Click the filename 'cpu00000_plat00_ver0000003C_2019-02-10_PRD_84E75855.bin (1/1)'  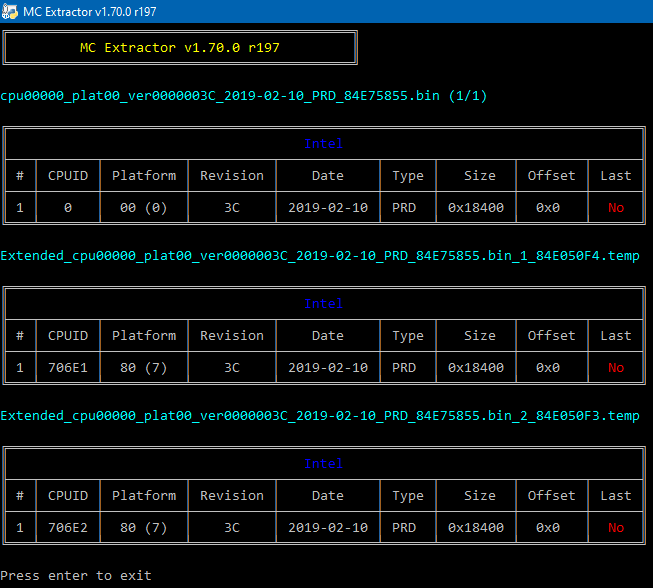click(x=244, y=96)
